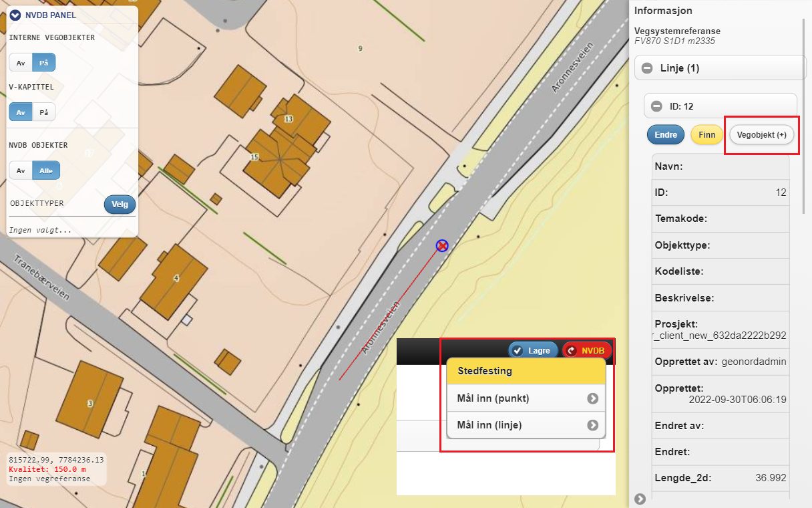Click the building numbered 13 on the map

288,119
